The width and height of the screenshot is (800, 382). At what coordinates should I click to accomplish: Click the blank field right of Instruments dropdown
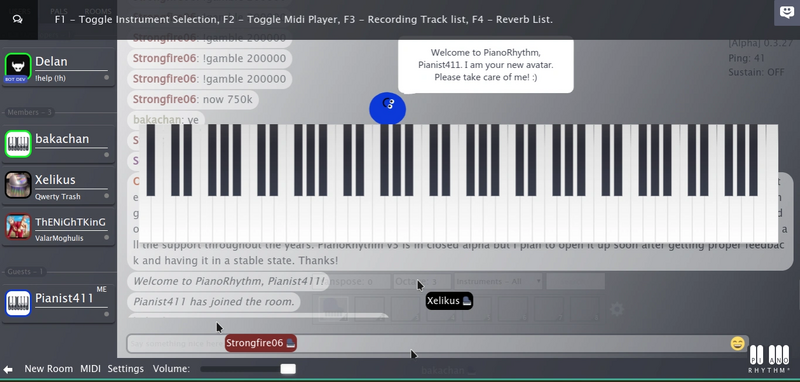point(576,281)
